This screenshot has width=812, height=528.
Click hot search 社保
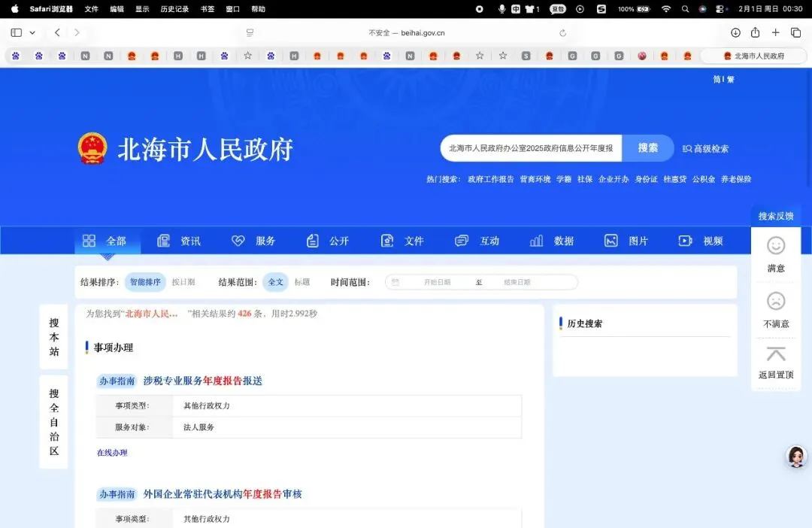tap(585, 179)
